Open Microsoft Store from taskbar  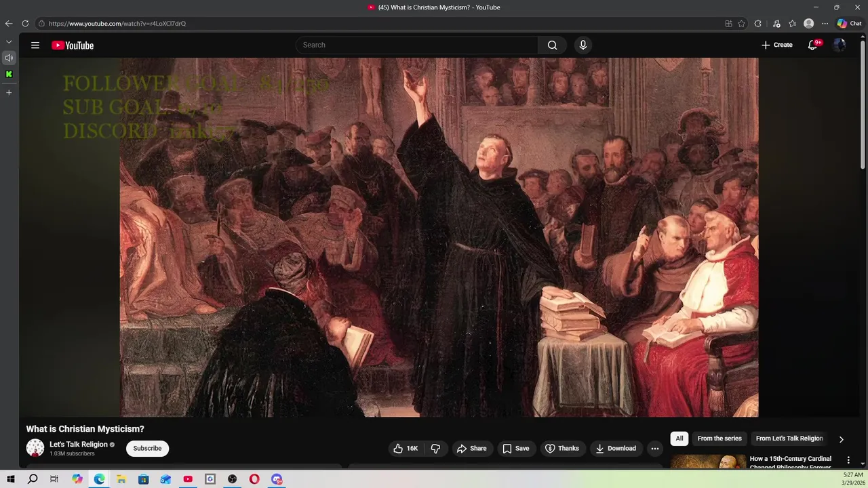pyautogui.click(x=144, y=479)
